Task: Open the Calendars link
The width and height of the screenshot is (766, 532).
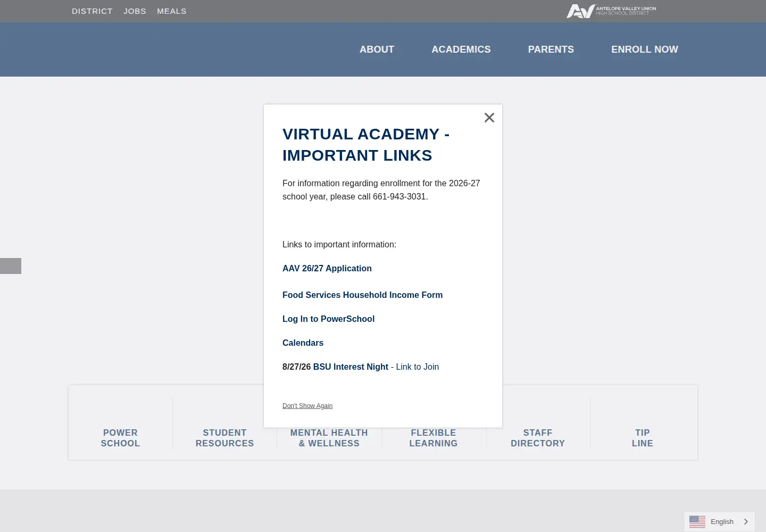Action: pyautogui.click(x=303, y=343)
